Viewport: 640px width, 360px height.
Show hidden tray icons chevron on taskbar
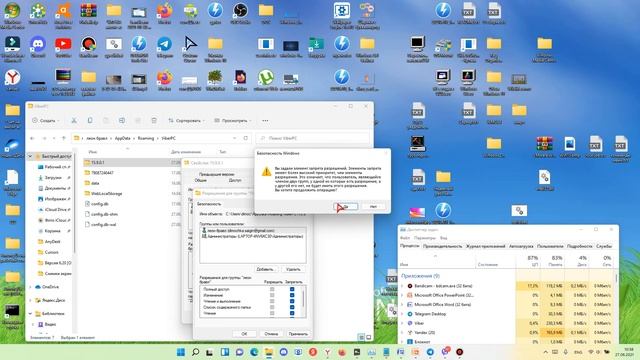click(x=546, y=352)
